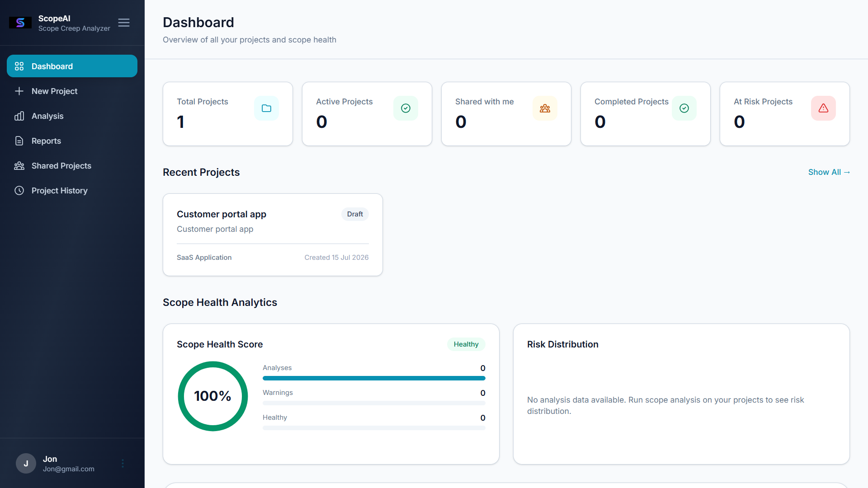
Task: Click the Reports document icon
Action: [19, 141]
